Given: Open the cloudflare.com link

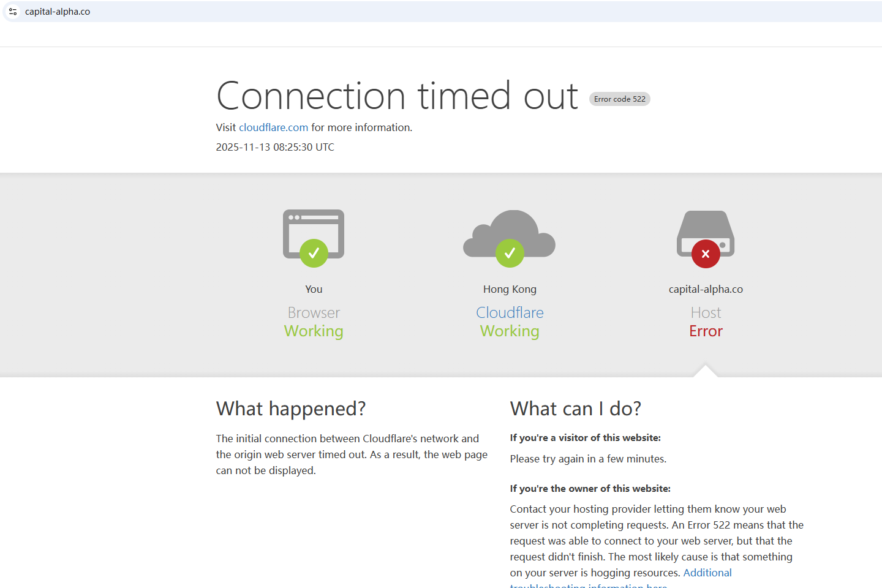Looking at the screenshot, I should pyautogui.click(x=273, y=127).
